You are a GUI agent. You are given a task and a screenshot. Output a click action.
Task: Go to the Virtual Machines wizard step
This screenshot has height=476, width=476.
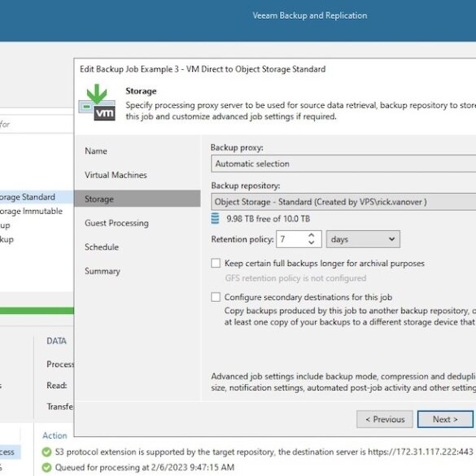pyautogui.click(x=116, y=175)
